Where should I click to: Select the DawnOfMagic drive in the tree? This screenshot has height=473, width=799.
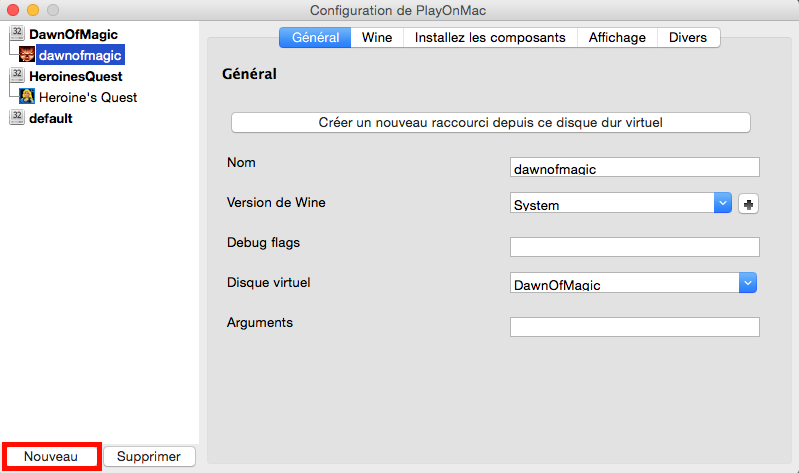click(x=73, y=34)
